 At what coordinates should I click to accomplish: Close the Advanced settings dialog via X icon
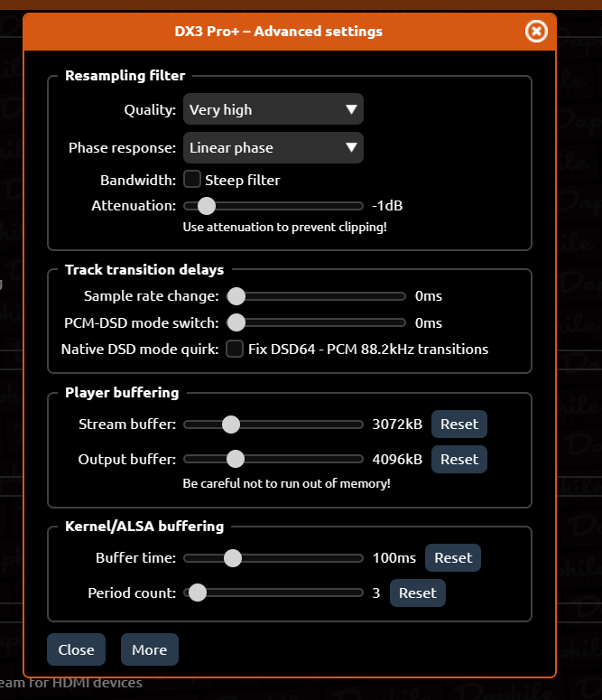point(536,32)
